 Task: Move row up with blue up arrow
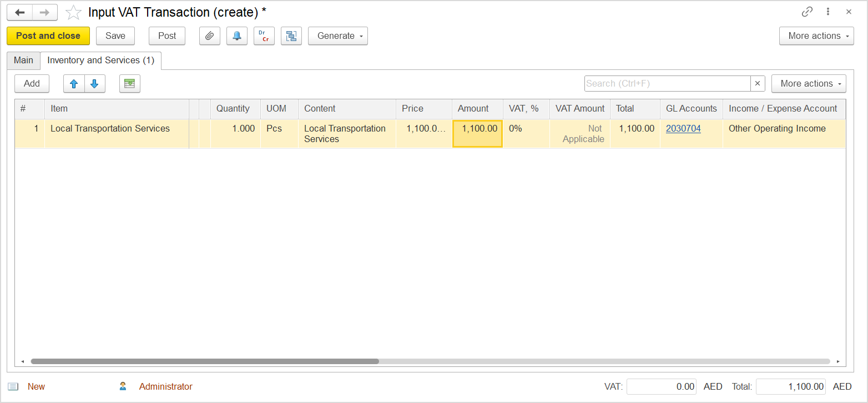(x=74, y=84)
